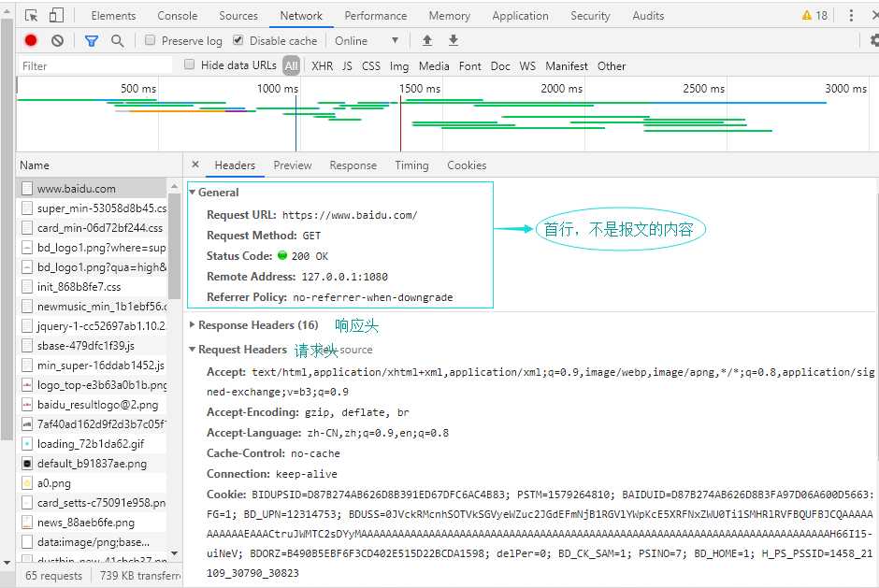Open the Application panel
879x588 pixels.
point(520,16)
